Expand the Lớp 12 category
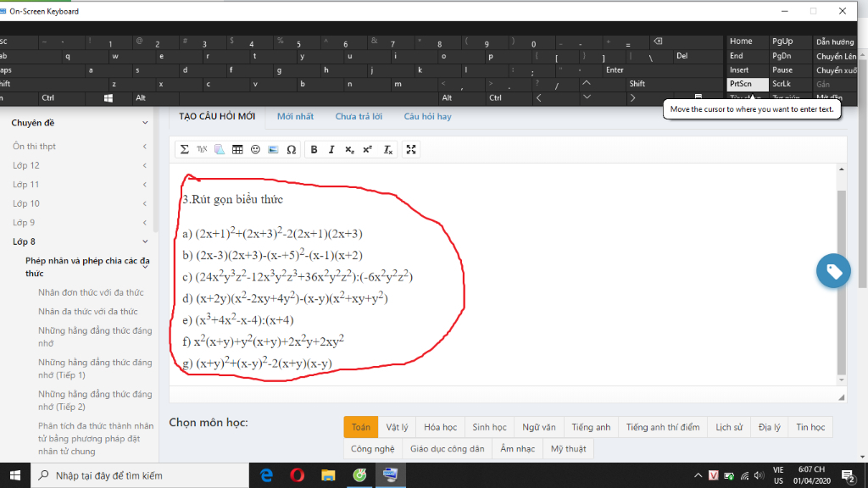 144,165
